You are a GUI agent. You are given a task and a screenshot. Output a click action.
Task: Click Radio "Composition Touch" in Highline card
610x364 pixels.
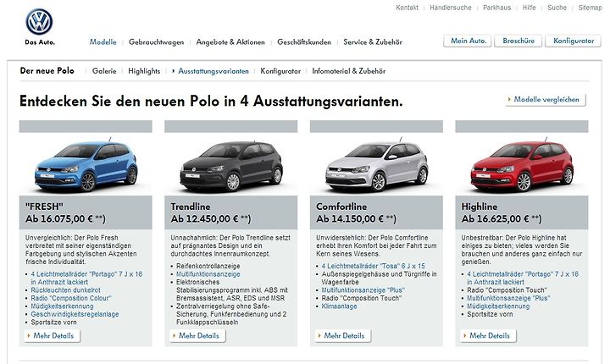pyautogui.click(x=507, y=290)
